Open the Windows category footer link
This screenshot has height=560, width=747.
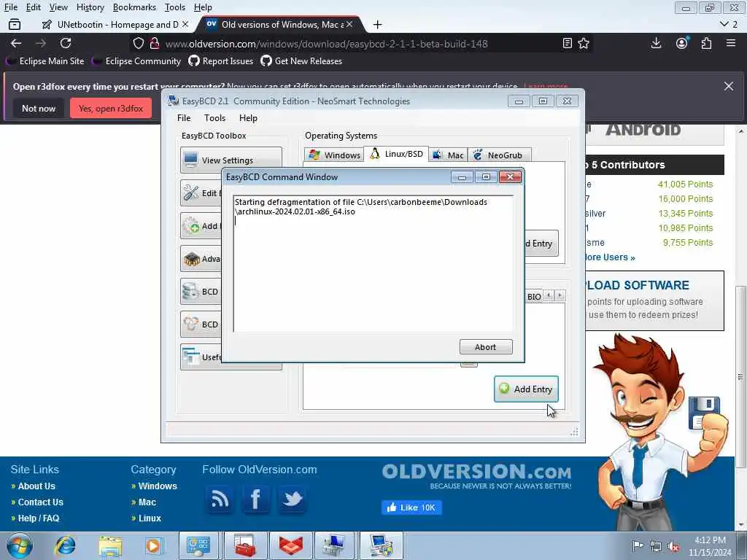[158, 486]
